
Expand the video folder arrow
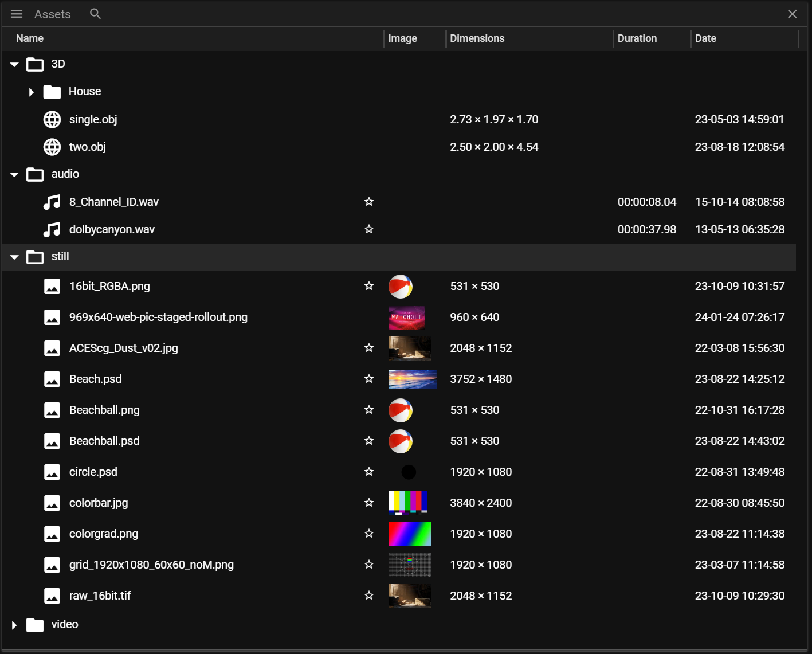click(x=14, y=625)
